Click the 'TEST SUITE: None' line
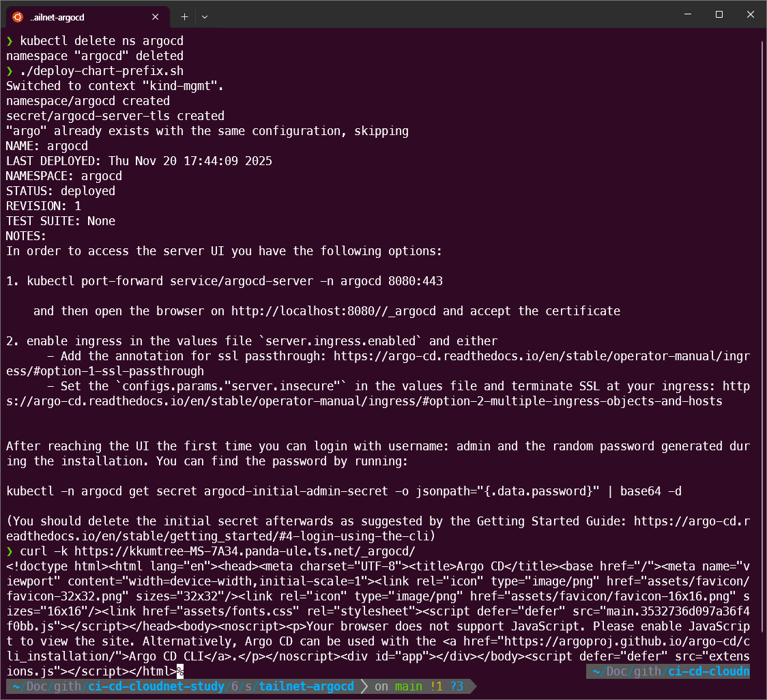The height and width of the screenshot is (700, 767). click(61, 221)
